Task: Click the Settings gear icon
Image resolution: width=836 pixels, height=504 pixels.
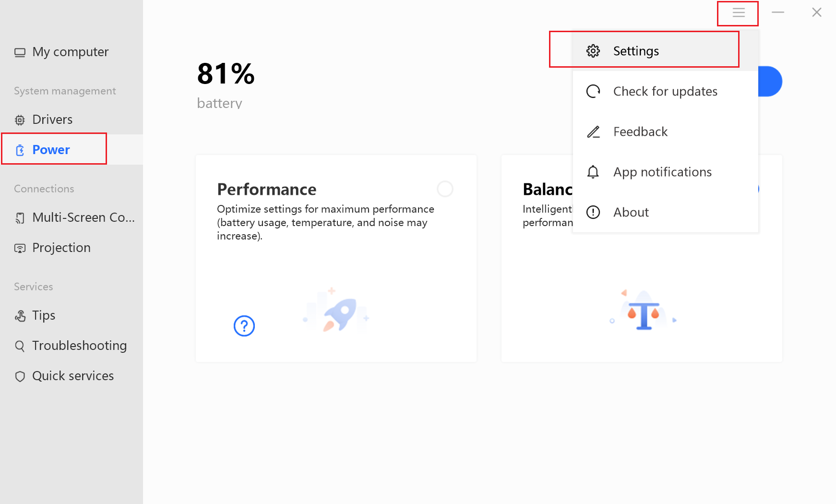Action: click(593, 51)
